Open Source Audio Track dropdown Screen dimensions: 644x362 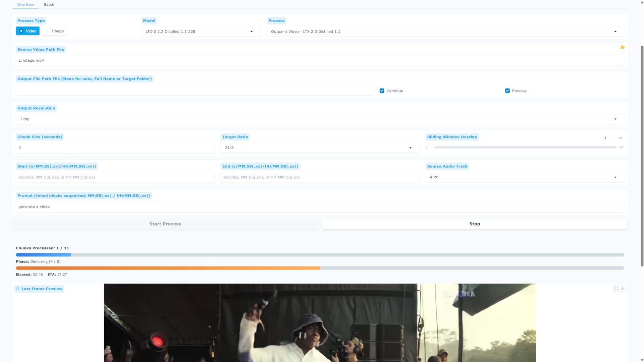click(525, 177)
